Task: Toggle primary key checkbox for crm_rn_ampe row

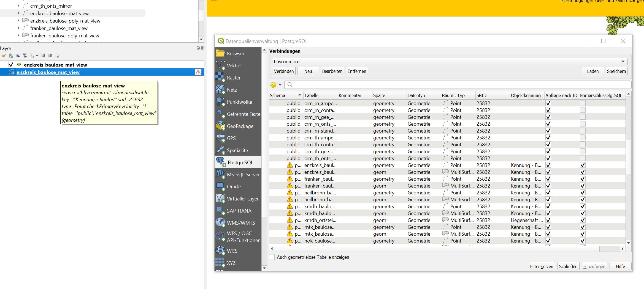Action: (x=582, y=103)
